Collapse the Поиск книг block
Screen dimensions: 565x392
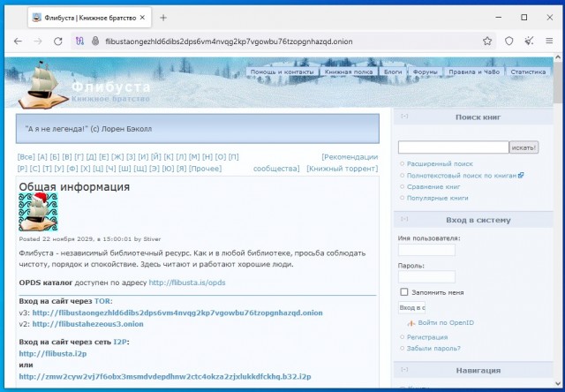[x=404, y=116]
